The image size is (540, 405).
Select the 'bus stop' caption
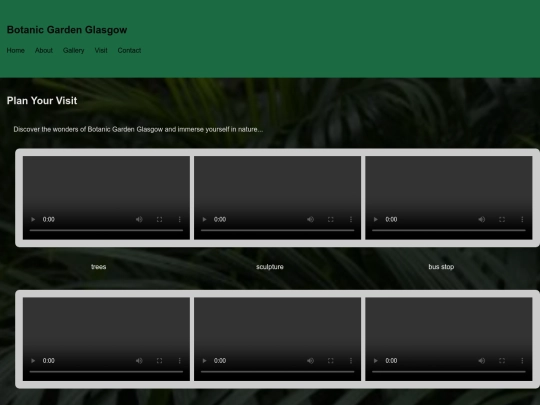(441, 267)
